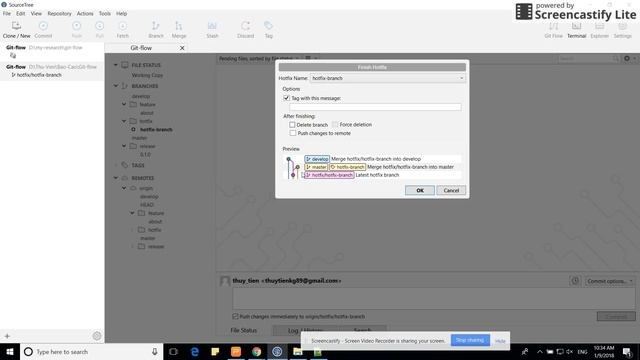Open the Explorer toolbar icon

coord(600,26)
